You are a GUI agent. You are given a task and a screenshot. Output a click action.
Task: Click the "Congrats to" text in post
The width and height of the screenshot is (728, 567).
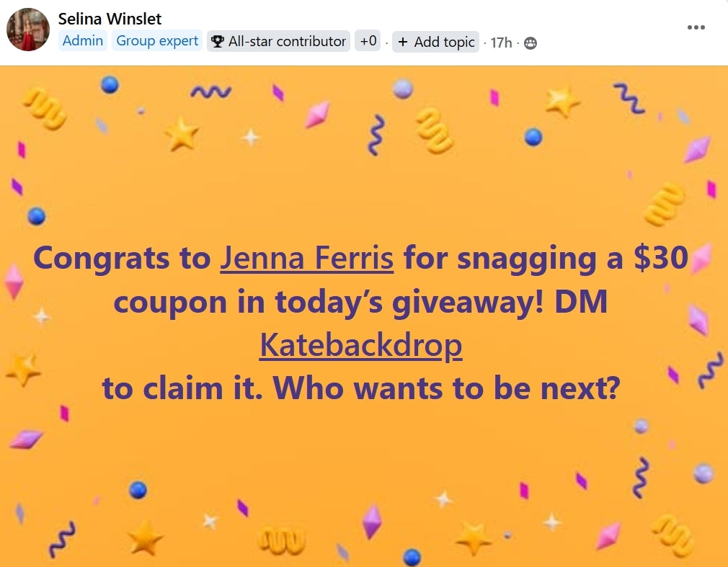[122, 258]
